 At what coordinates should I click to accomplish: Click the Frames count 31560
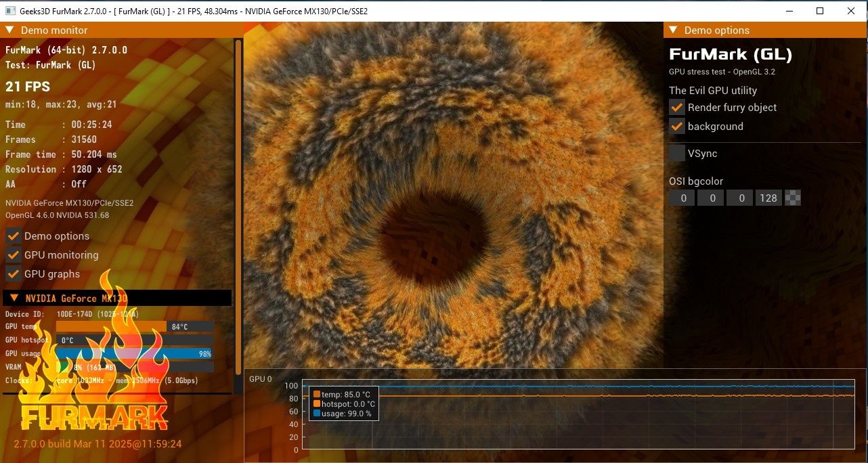tap(84, 139)
